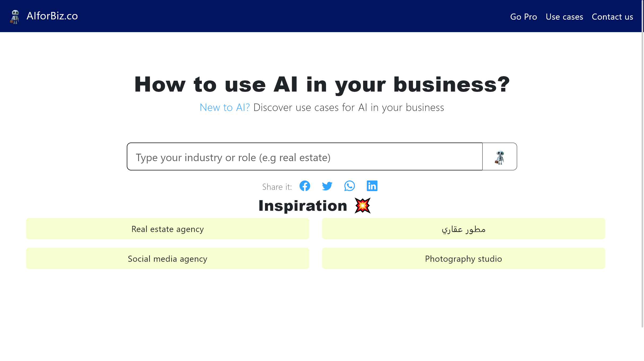Share via WhatsApp icon
Viewport: 644px width, 361px height.
(x=349, y=185)
